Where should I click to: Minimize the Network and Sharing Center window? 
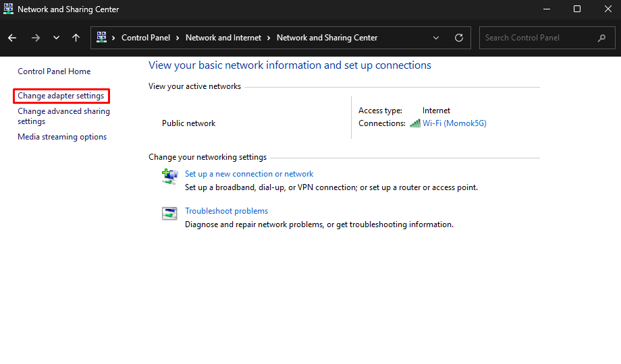[x=547, y=9]
